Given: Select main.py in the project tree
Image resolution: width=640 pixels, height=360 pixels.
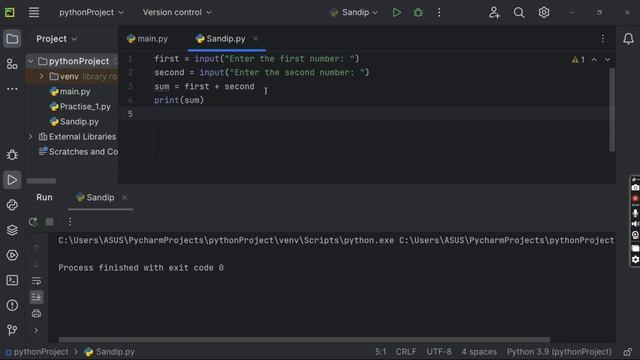Looking at the screenshot, I should 69,92.
